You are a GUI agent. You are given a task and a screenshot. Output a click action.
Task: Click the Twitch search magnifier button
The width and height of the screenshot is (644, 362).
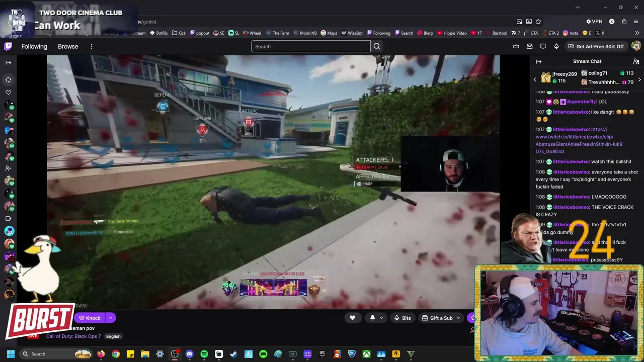[x=377, y=46]
